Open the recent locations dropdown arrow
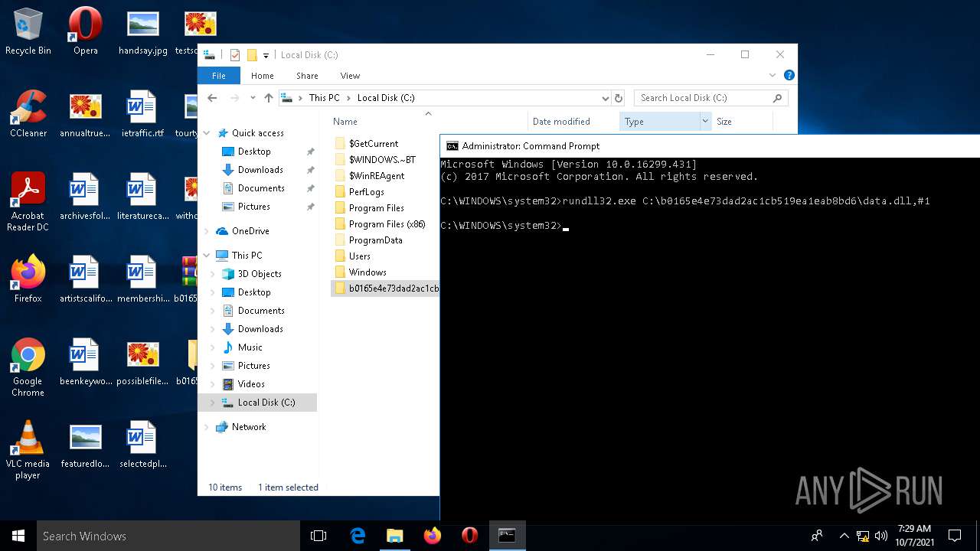The width and height of the screenshot is (980, 551). 252,98
